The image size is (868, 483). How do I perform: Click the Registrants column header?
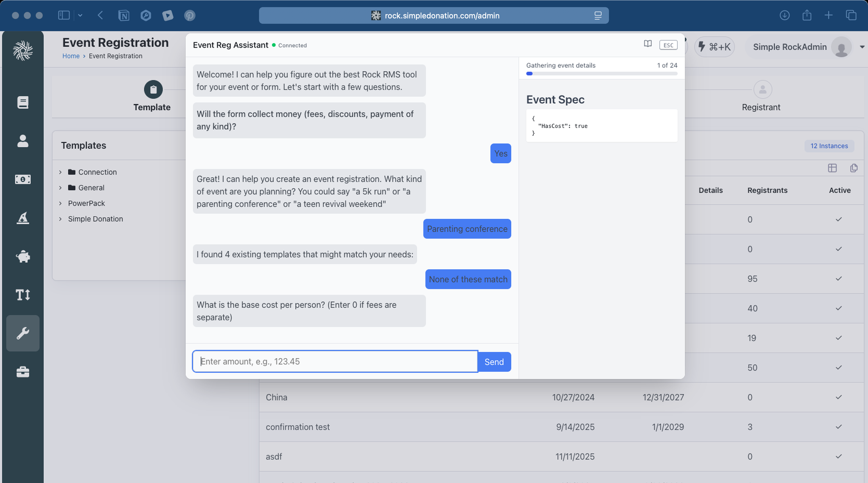click(x=767, y=190)
